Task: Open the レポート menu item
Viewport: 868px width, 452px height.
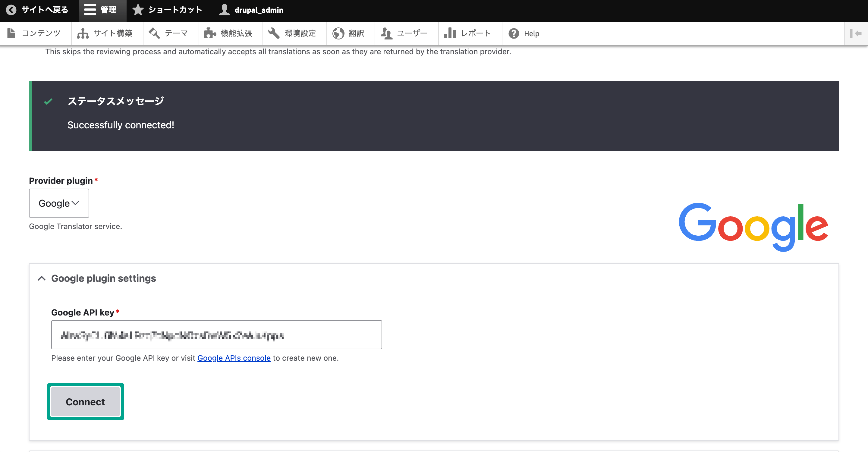Action: (470, 33)
